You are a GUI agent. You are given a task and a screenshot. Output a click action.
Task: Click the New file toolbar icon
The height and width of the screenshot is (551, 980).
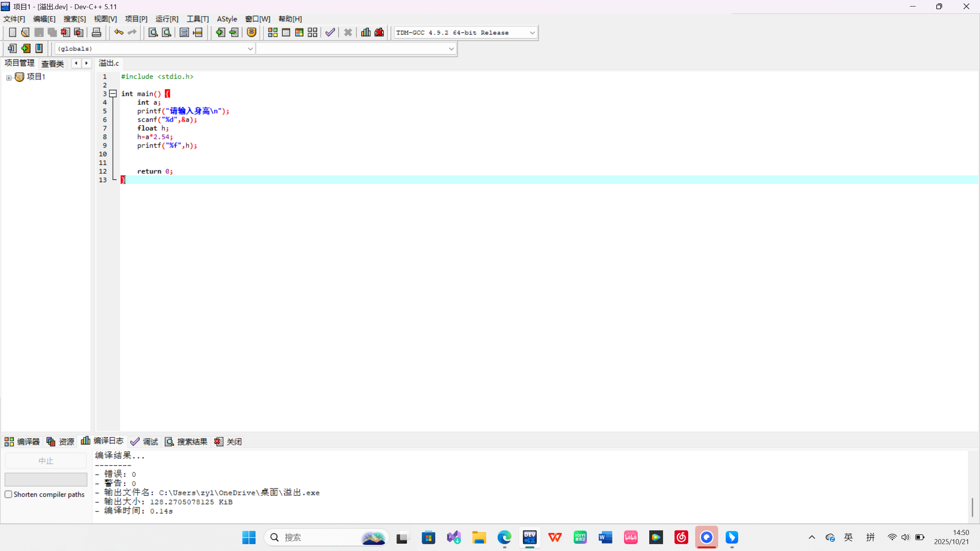pos(12,33)
